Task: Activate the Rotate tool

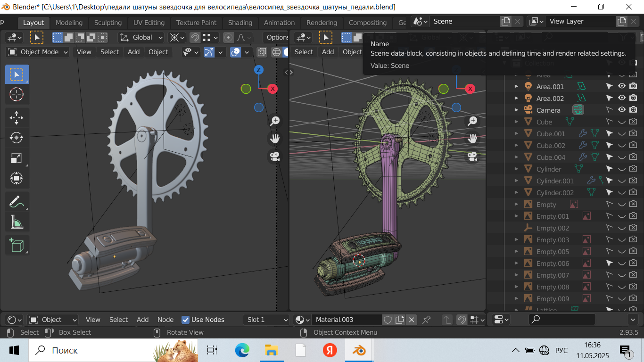Action: click(x=17, y=138)
